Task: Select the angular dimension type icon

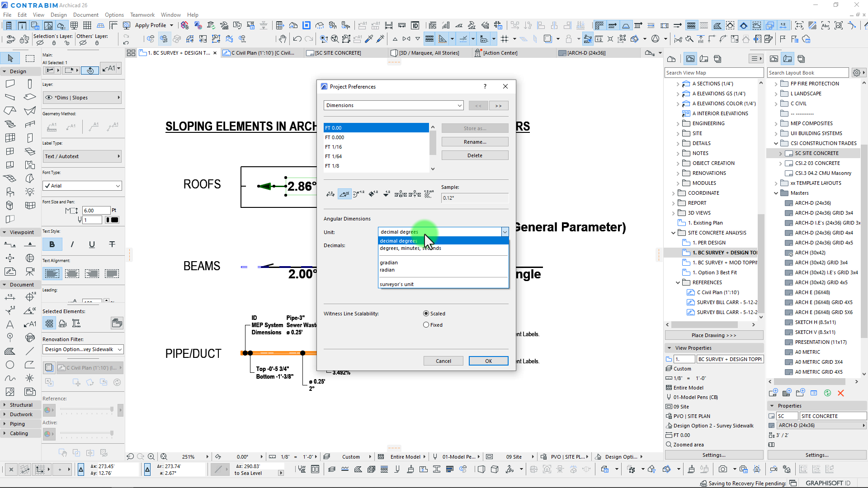Action: (x=344, y=194)
